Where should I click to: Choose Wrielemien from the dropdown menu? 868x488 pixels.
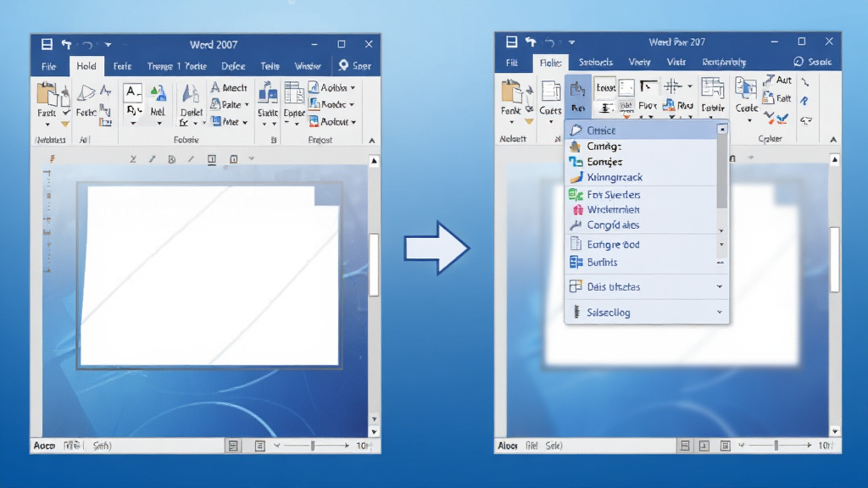point(643,210)
